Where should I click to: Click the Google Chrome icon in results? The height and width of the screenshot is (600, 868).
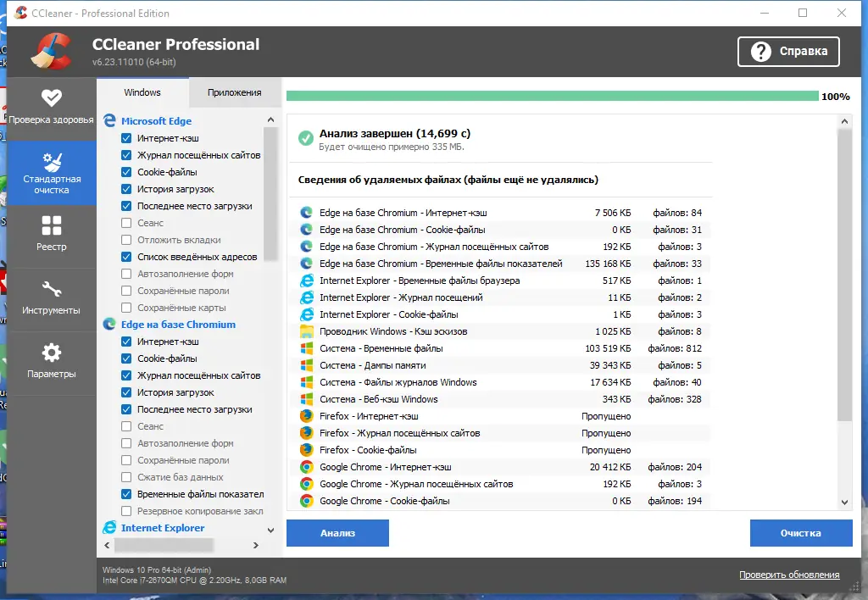point(306,467)
